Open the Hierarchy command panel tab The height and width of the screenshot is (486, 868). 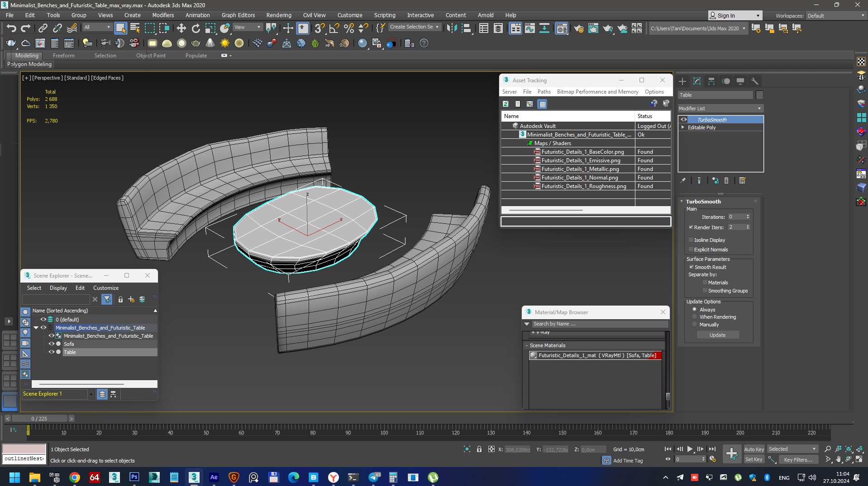pos(711,81)
